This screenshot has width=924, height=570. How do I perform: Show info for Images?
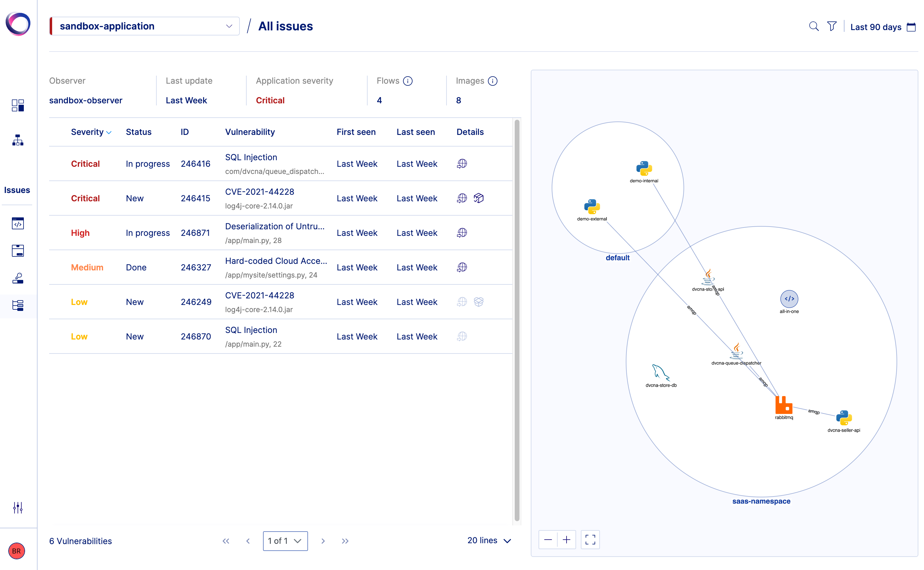pos(492,81)
